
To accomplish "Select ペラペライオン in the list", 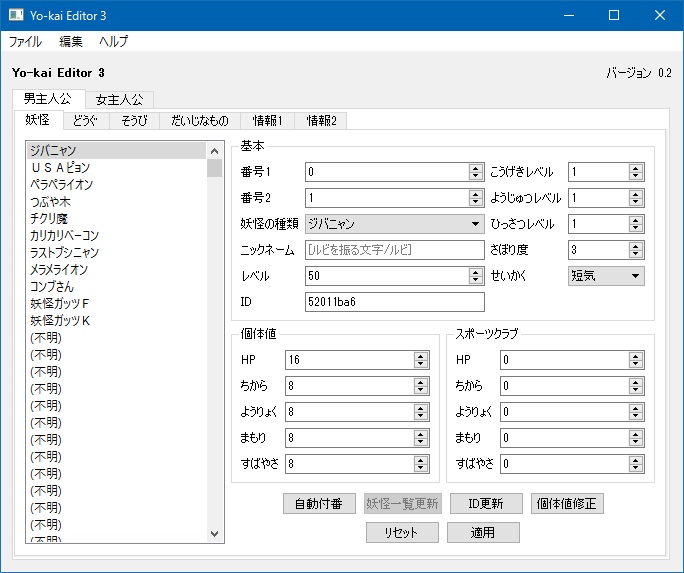I will point(116,184).
